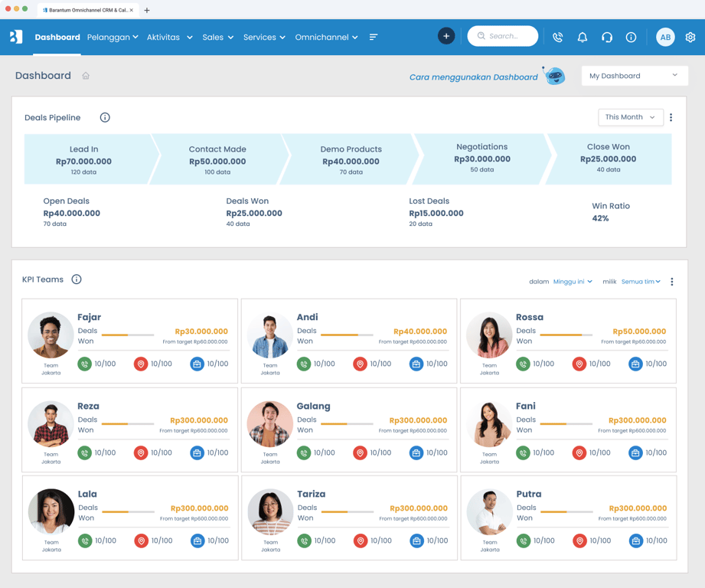Click the AB user avatar button

point(665,38)
